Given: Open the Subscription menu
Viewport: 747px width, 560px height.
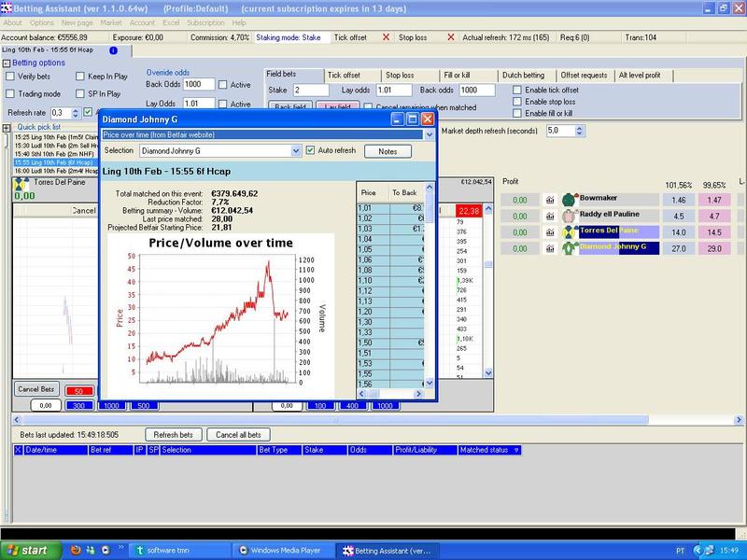Looking at the screenshot, I should [205, 22].
